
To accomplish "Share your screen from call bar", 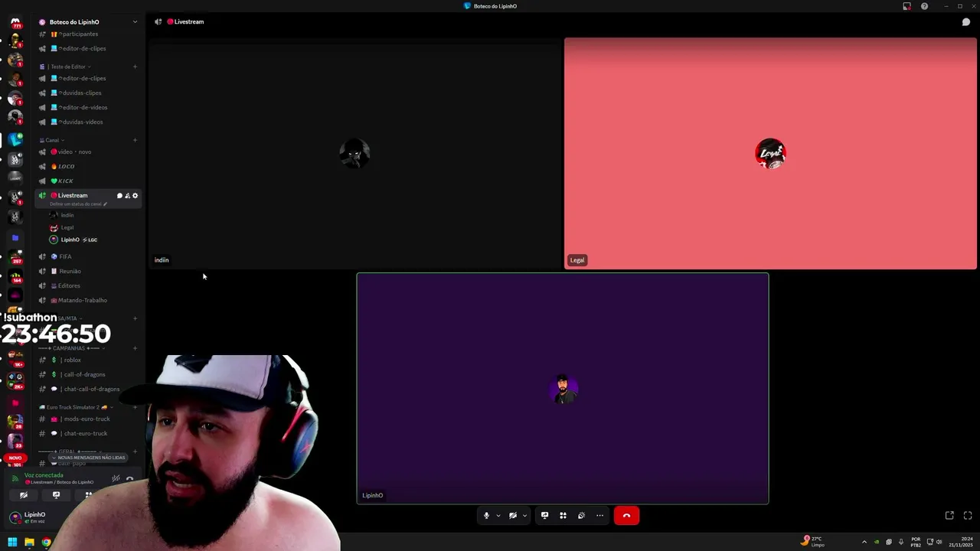I will [x=544, y=516].
